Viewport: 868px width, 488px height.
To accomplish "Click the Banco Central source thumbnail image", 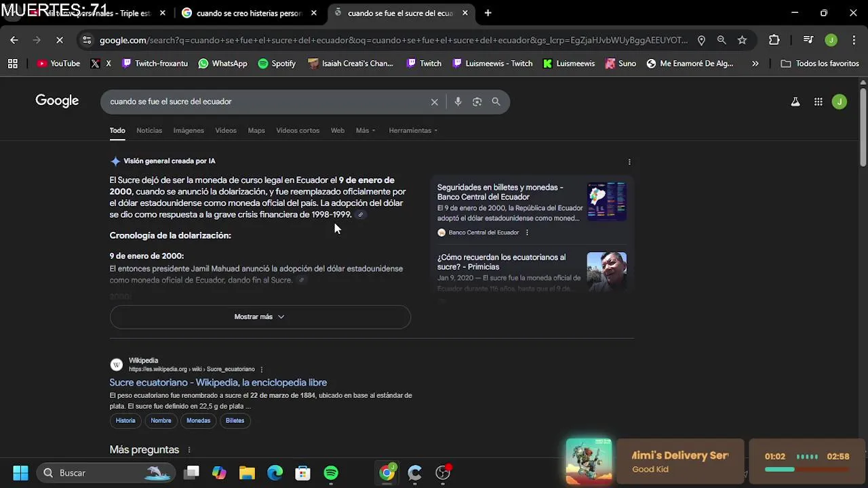I will tap(607, 201).
